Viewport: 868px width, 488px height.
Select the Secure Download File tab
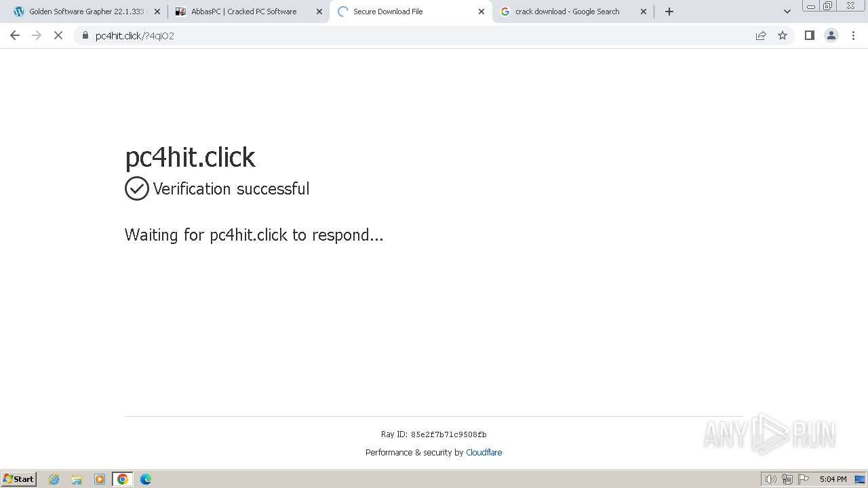click(410, 12)
